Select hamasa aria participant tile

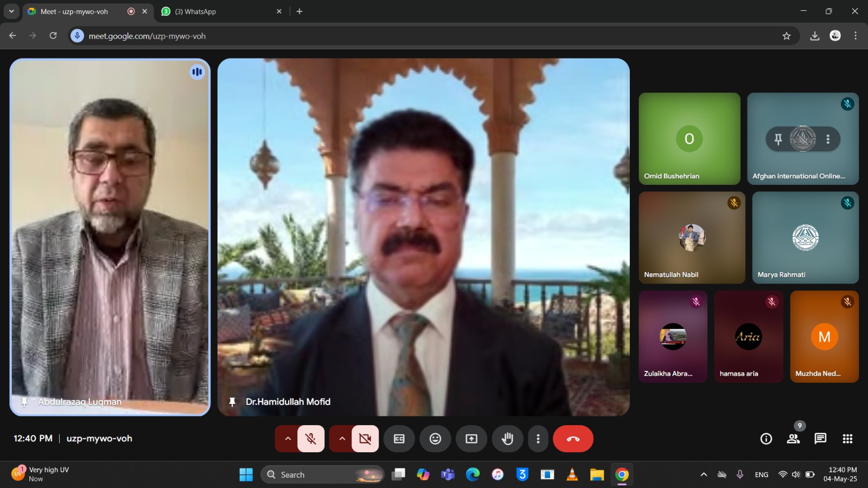(x=749, y=337)
